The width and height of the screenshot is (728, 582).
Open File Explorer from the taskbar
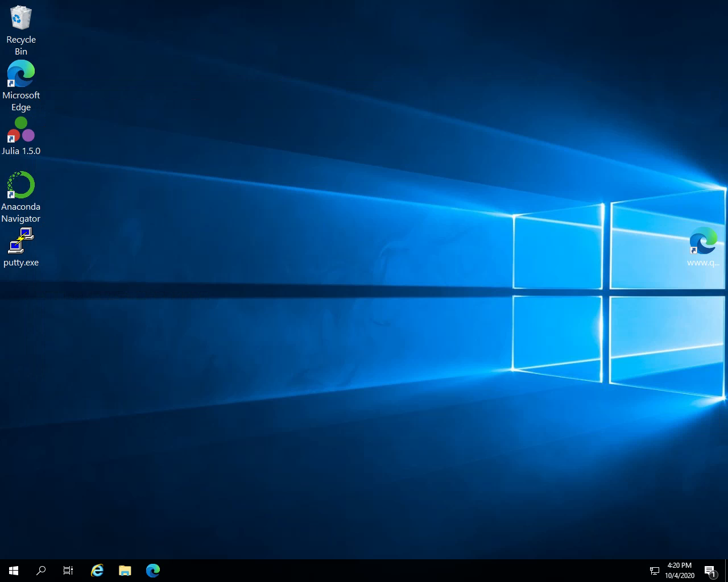[125, 571]
